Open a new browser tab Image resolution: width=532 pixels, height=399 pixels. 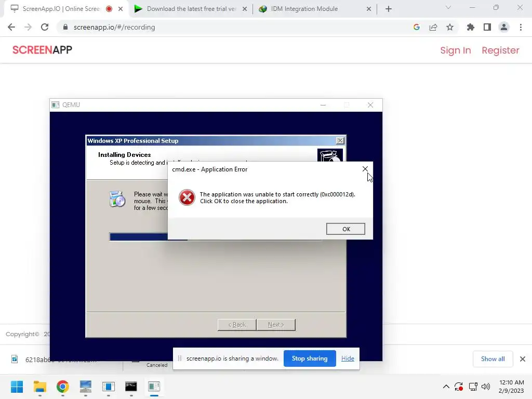point(389,9)
